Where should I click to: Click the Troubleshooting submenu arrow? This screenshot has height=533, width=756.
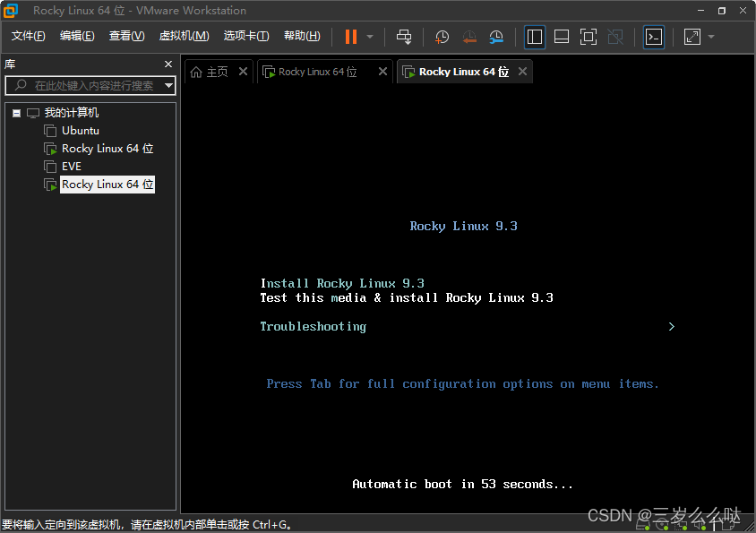tap(672, 327)
